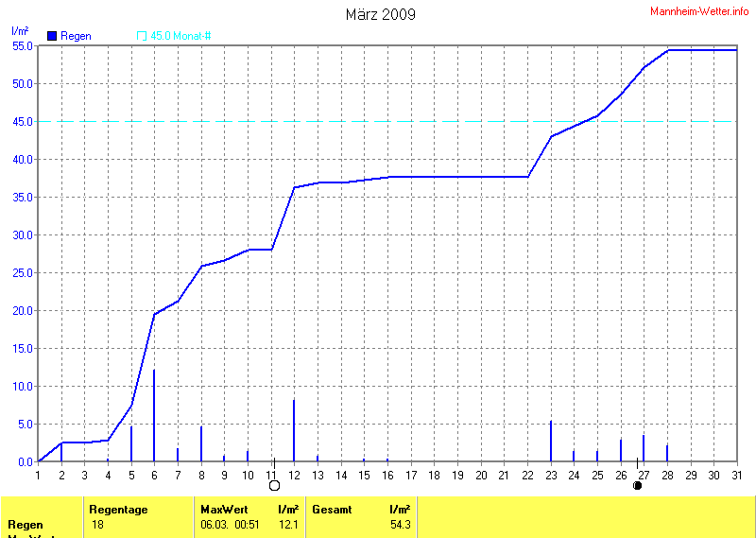Click the 54.3 total value
Viewport: 756px width, 538px height.
400,525
